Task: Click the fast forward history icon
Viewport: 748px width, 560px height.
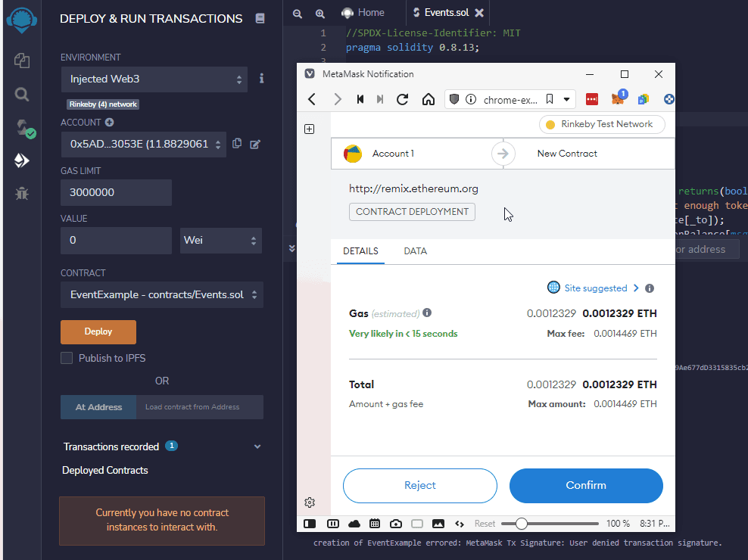Action: coord(380,99)
